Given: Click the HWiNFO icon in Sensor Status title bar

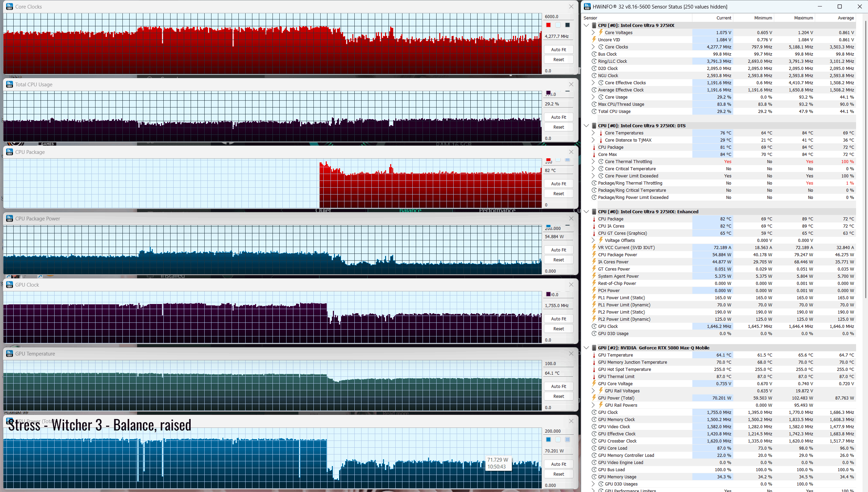Looking at the screenshot, I should pos(587,6).
